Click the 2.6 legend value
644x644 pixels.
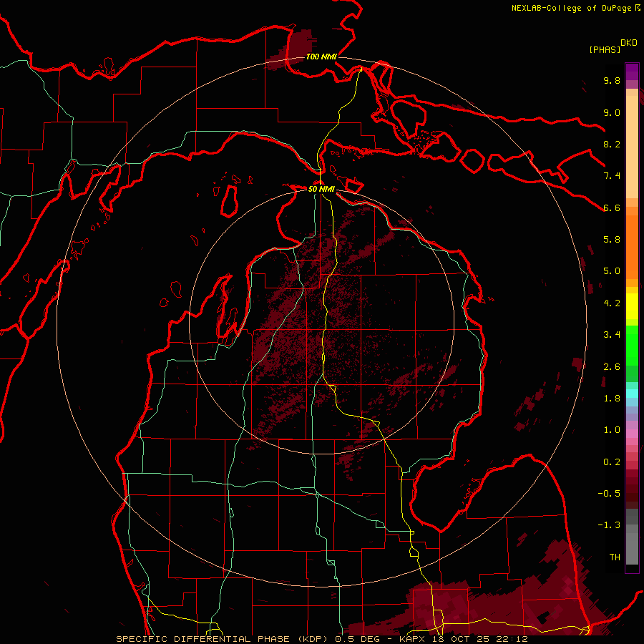[612, 367]
